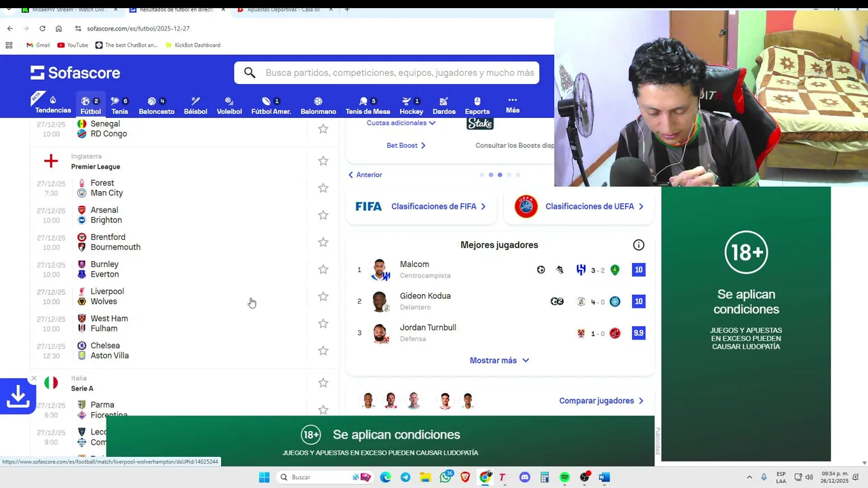868x488 pixels.
Task: Launch Spotify from the taskbar
Action: tap(564, 477)
